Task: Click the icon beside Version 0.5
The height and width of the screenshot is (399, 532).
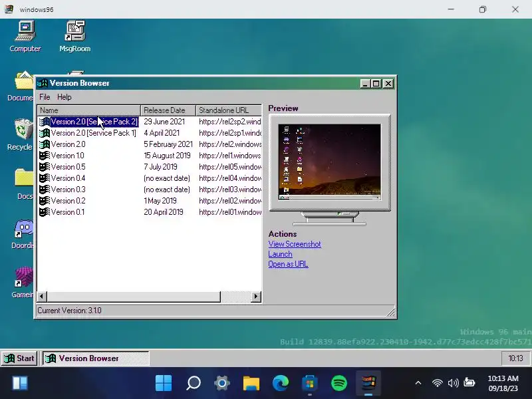Action: (x=45, y=167)
